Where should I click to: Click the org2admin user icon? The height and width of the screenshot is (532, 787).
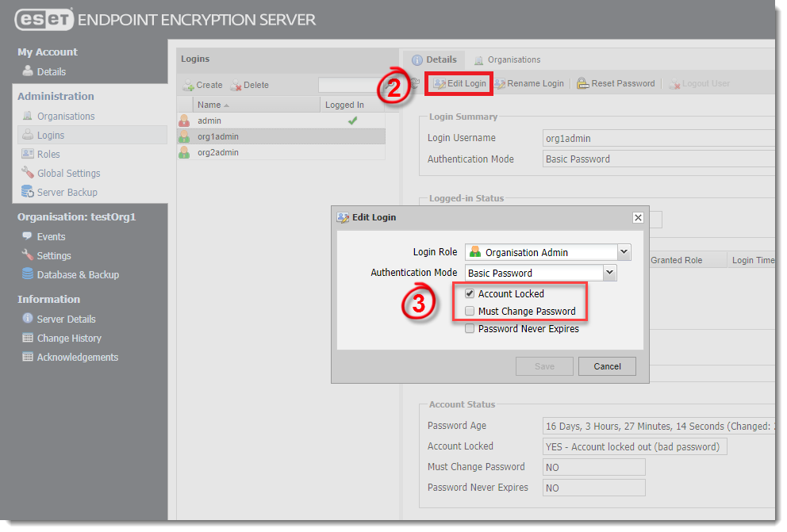[184, 152]
